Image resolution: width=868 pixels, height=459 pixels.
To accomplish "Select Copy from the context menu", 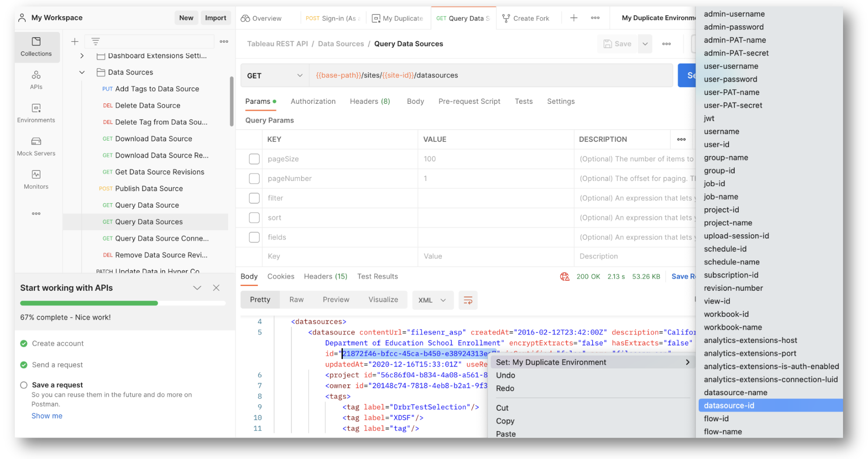I will coord(505,421).
